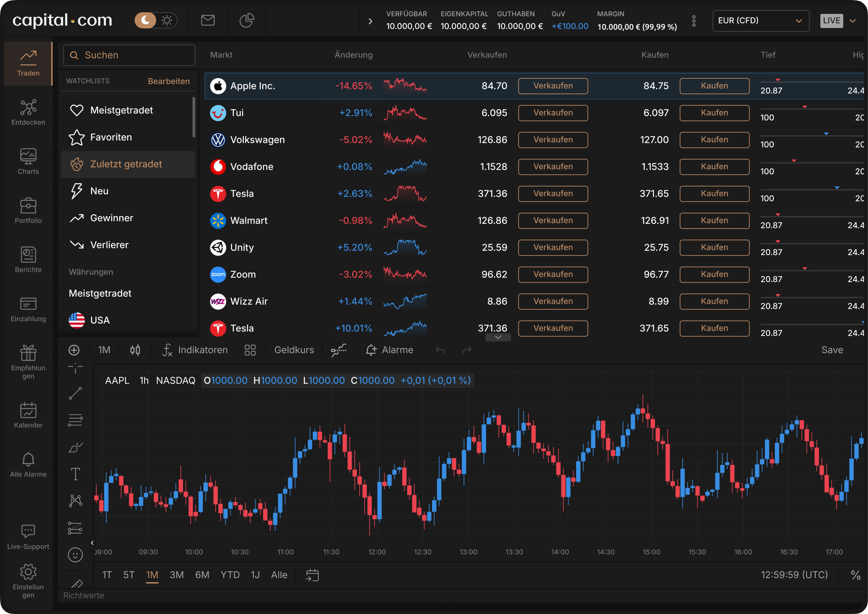Open Portfolio in the sidebar

click(28, 211)
